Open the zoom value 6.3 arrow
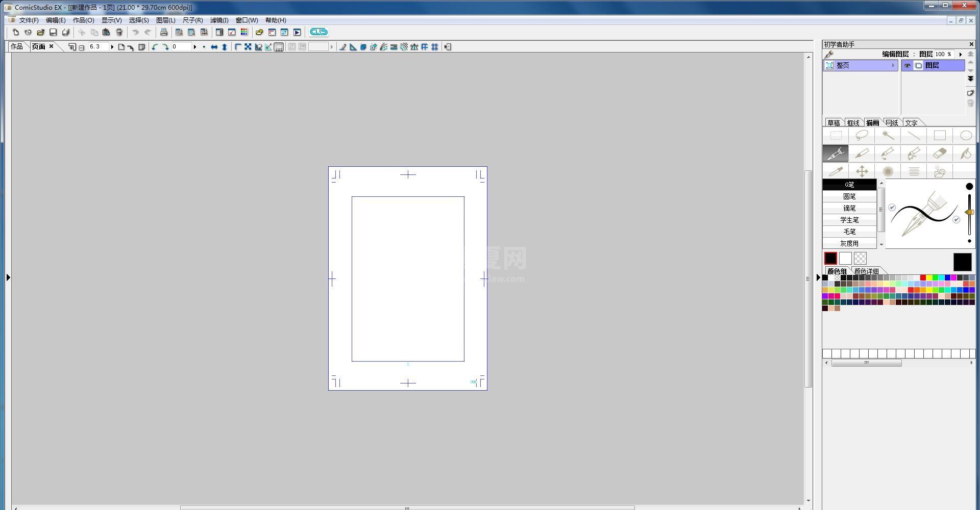This screenshot has width=980, height=510. (x=112, y=47)
